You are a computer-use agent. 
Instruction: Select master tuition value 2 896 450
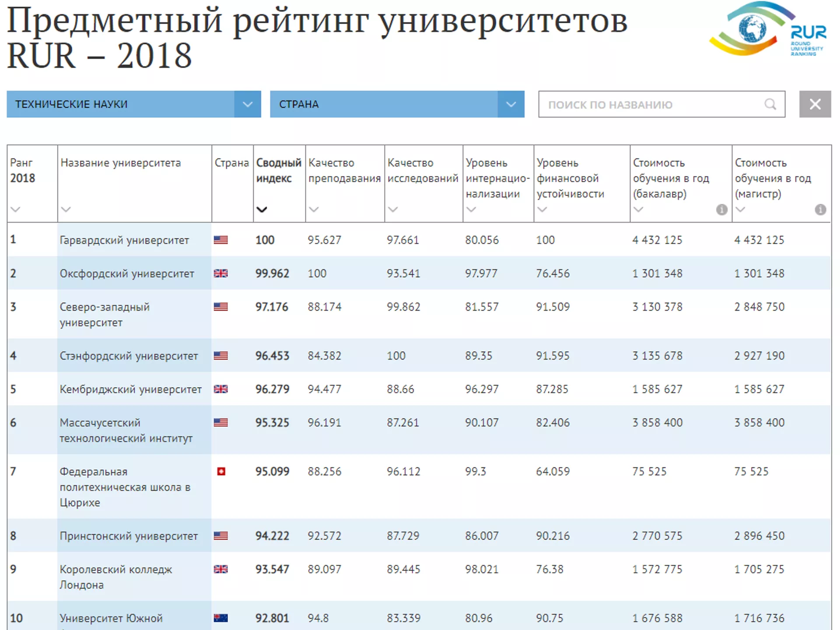(x=759, y=536)
